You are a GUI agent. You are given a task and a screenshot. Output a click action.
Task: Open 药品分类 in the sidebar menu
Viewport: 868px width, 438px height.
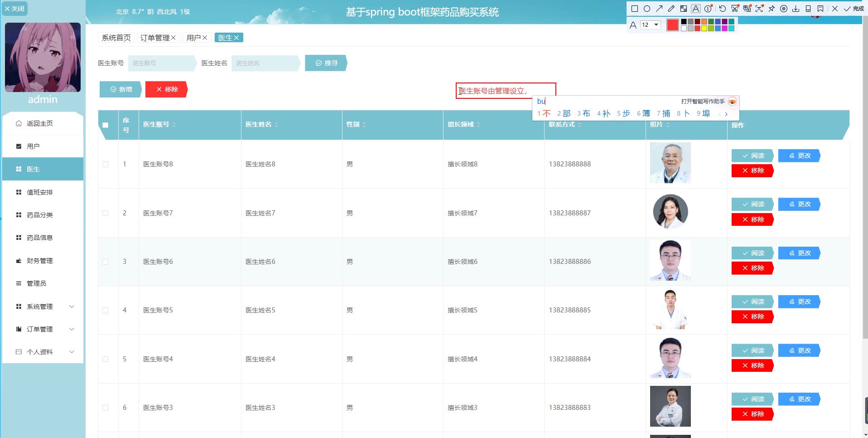pyautogui.click(x=43, y=215)
